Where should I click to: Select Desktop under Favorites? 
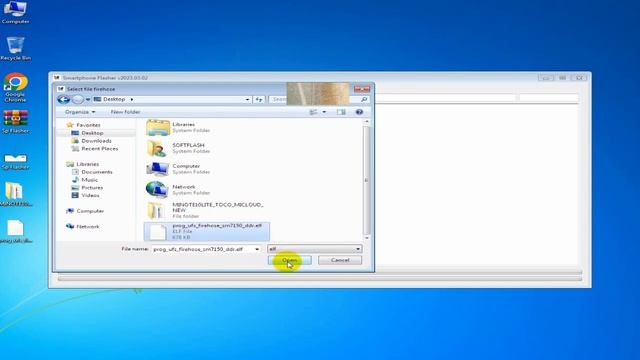click(x=92, y=133)
